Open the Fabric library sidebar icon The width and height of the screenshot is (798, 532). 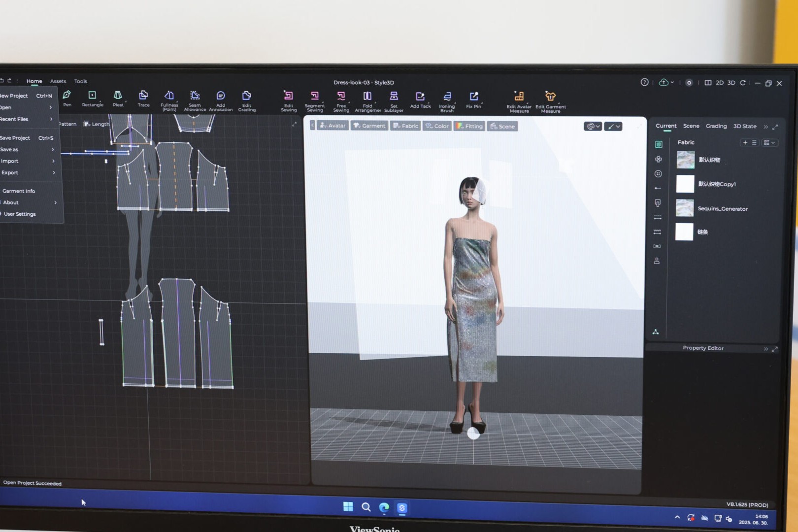pyautogui.click(x=659, y=144)
